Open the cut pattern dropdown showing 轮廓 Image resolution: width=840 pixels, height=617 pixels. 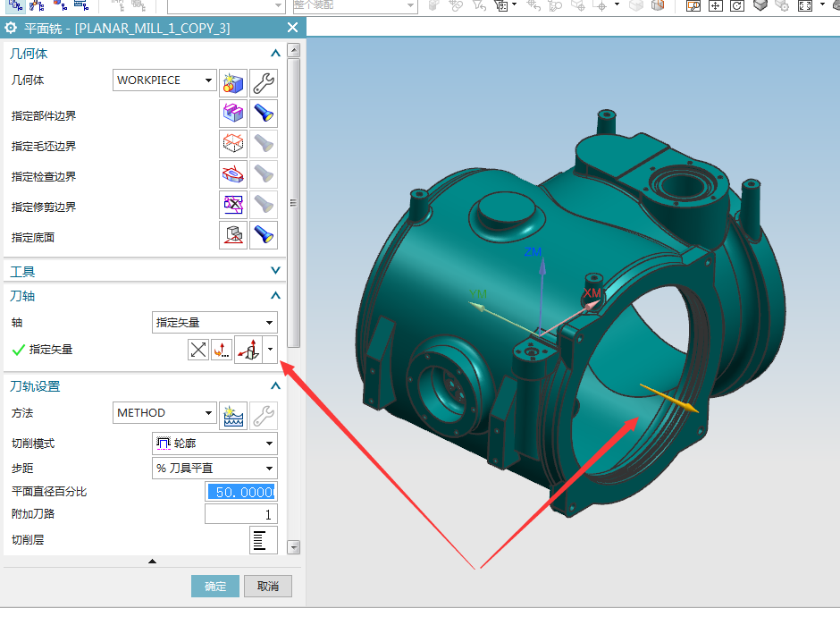(x=214, y=444)
